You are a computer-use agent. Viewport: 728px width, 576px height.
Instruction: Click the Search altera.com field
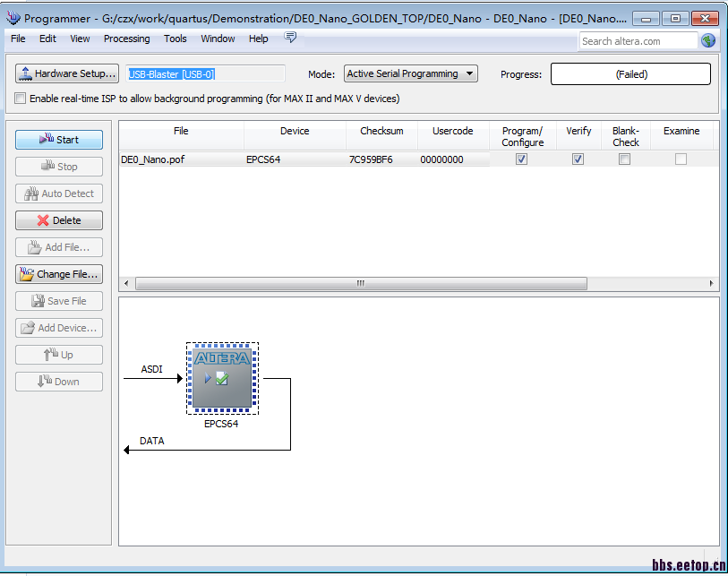638,41
